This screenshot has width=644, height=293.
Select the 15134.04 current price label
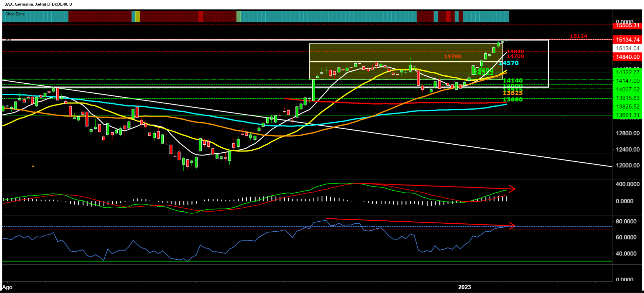627,48
